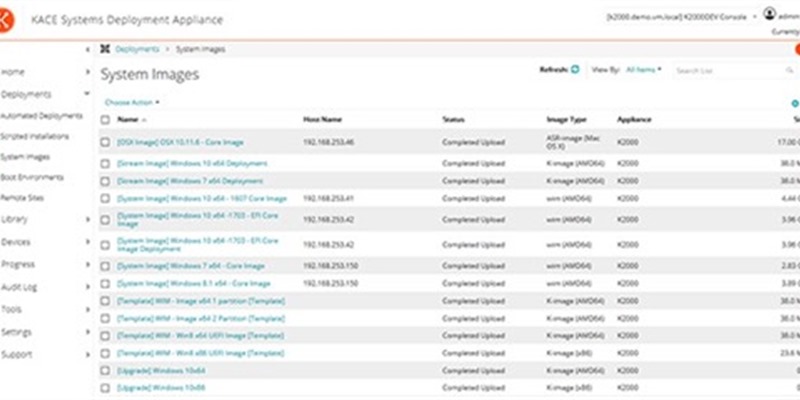800x400 pixels.
Task: Click K-image (x86) cell in Upgrade Windows 10x86 row
Action: tap(568, 388)
